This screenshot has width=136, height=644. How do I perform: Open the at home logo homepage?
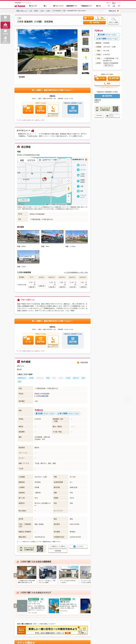(x=20, y=6)
